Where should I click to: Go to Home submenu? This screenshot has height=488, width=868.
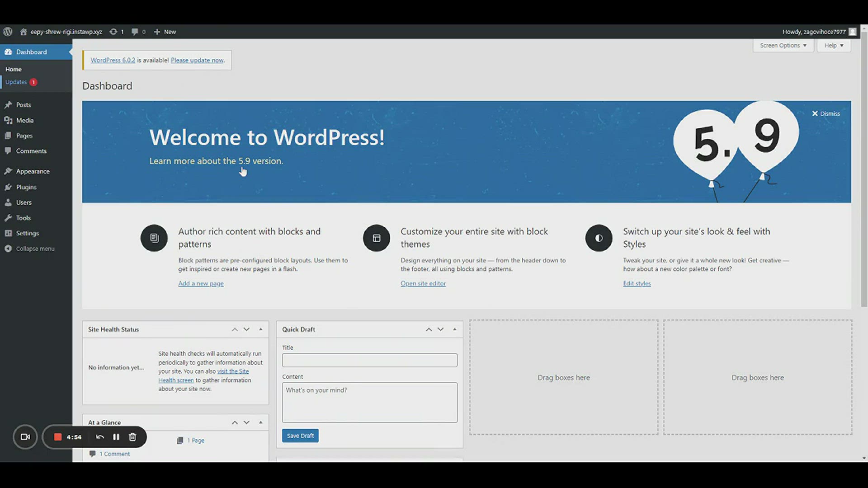14,69
